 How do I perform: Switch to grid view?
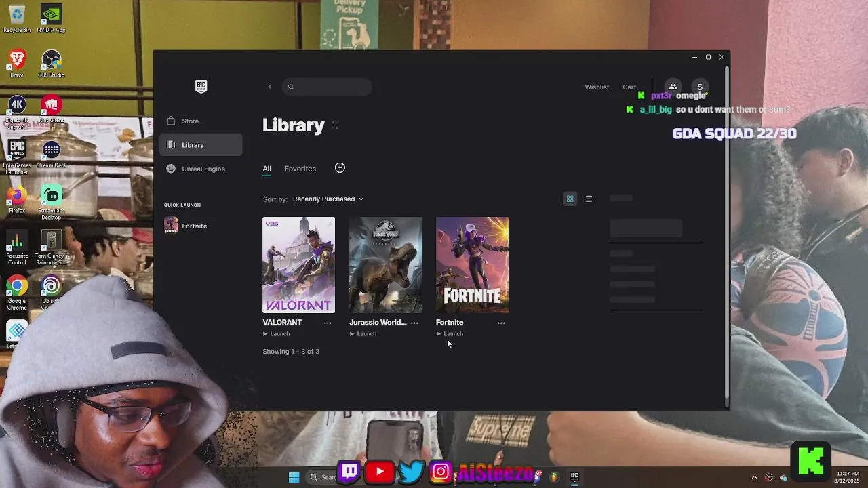click(570, 199)
